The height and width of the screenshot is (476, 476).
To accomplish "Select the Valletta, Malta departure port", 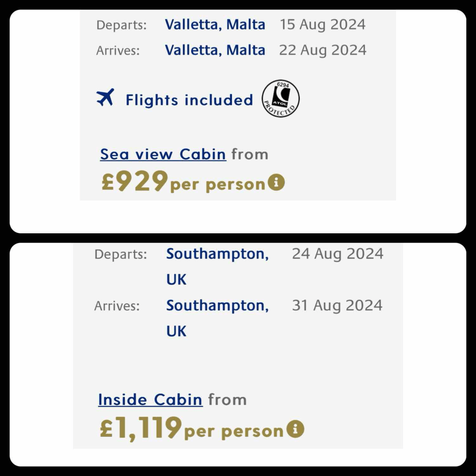I will [x=215, y=25].
